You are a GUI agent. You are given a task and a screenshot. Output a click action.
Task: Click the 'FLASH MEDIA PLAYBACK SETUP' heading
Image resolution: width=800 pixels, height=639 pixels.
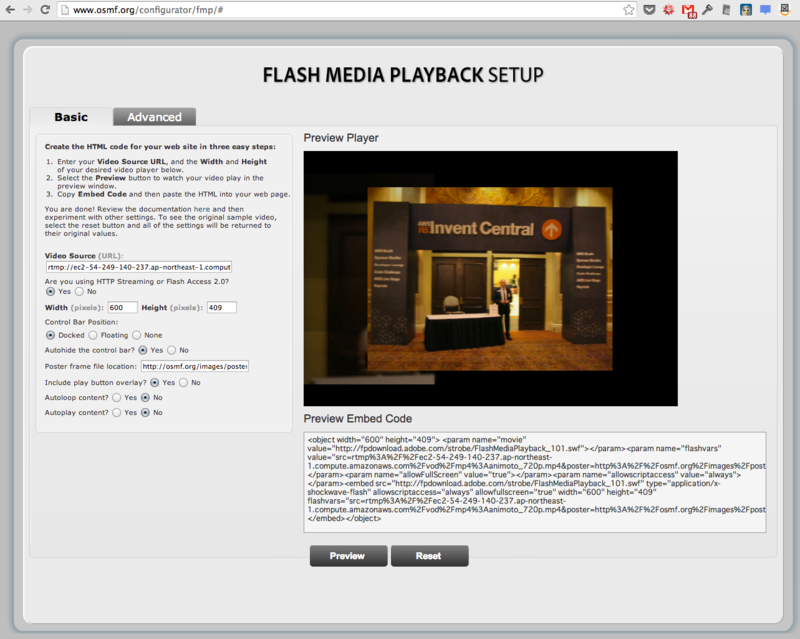tap(403, 75)
